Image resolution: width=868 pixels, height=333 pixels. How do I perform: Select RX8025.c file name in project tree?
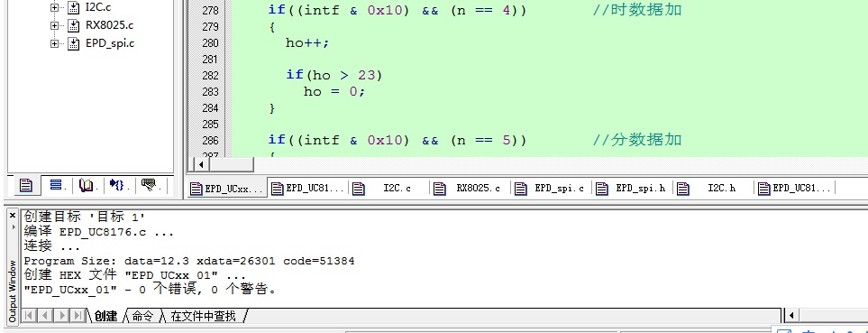coord(109,25)
